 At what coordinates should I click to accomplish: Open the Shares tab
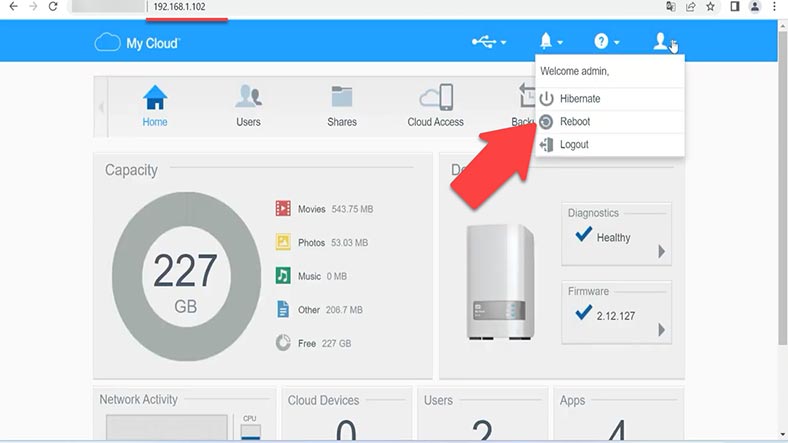342,106
